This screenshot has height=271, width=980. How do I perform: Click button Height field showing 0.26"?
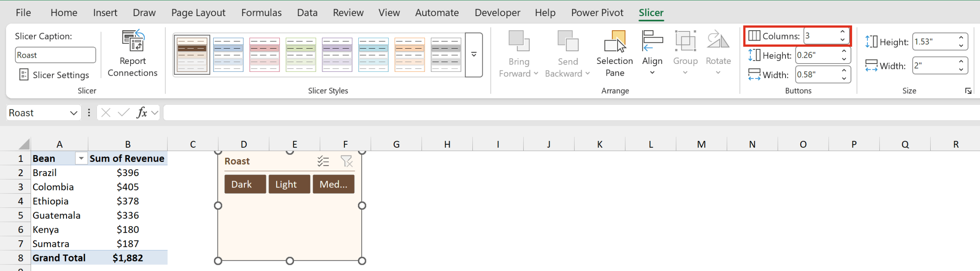818,55
